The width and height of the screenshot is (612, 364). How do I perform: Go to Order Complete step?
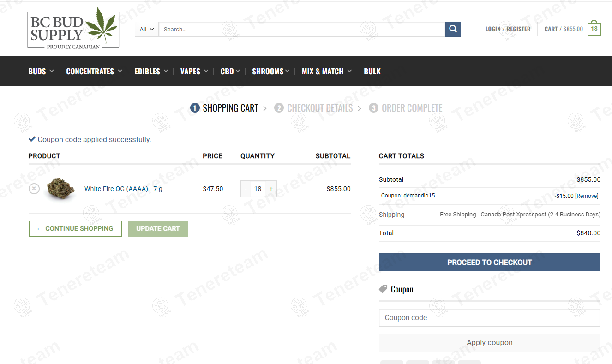(406, 108)
